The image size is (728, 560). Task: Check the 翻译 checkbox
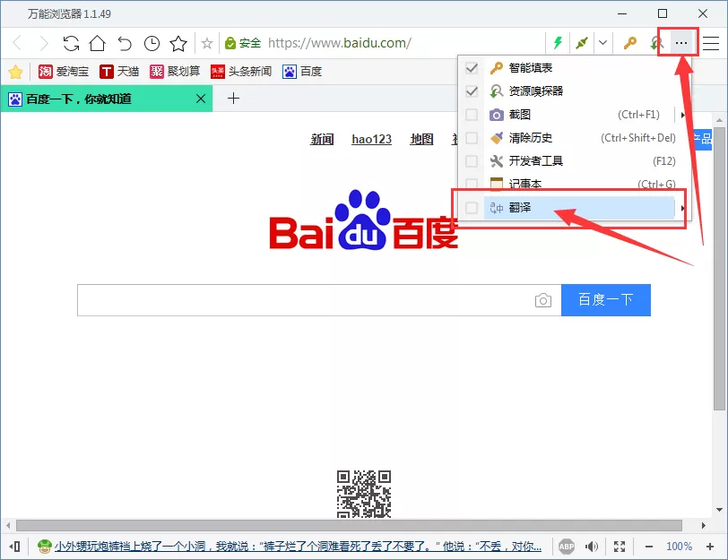(x=472, y=208)
